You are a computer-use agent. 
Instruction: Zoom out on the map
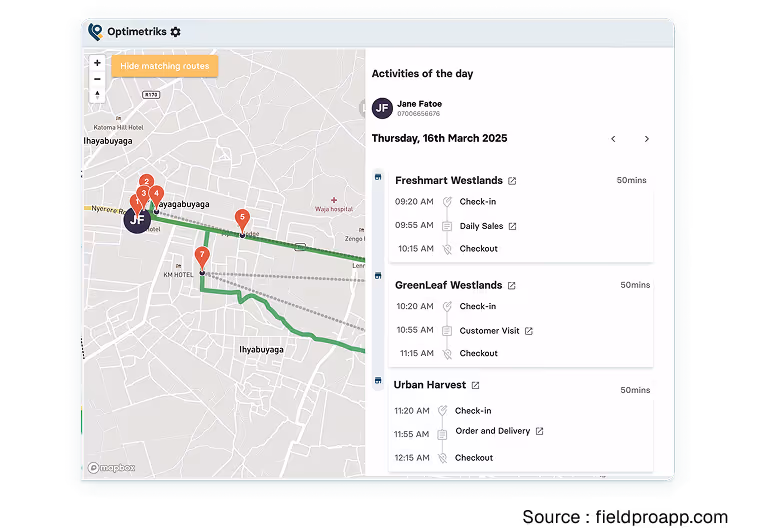point(97,79)
